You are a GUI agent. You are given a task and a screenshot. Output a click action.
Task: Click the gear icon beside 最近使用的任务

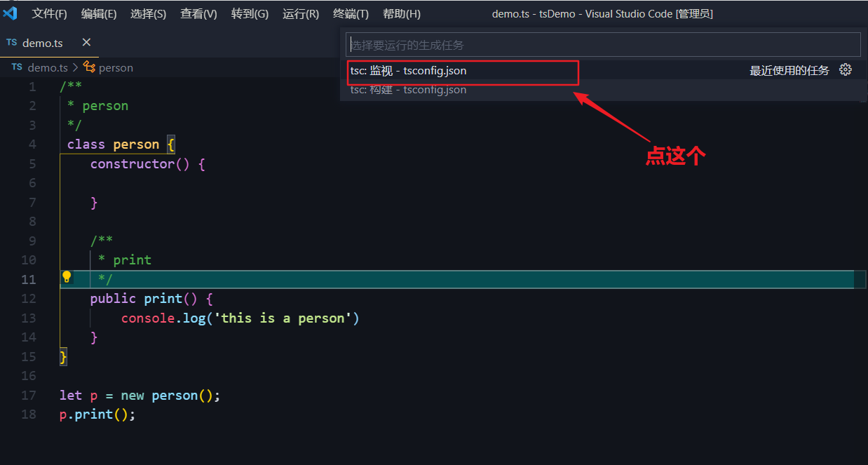pos(846,70)
